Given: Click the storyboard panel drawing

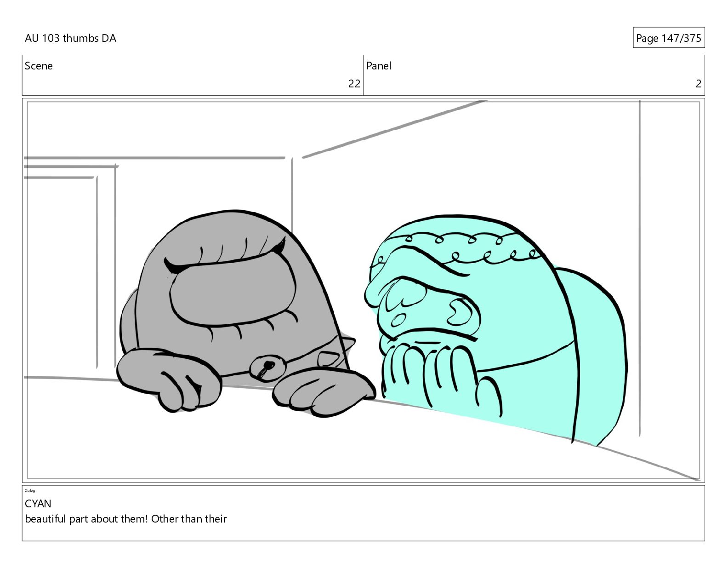Looking at the screenshot, I should coord(364,290).
